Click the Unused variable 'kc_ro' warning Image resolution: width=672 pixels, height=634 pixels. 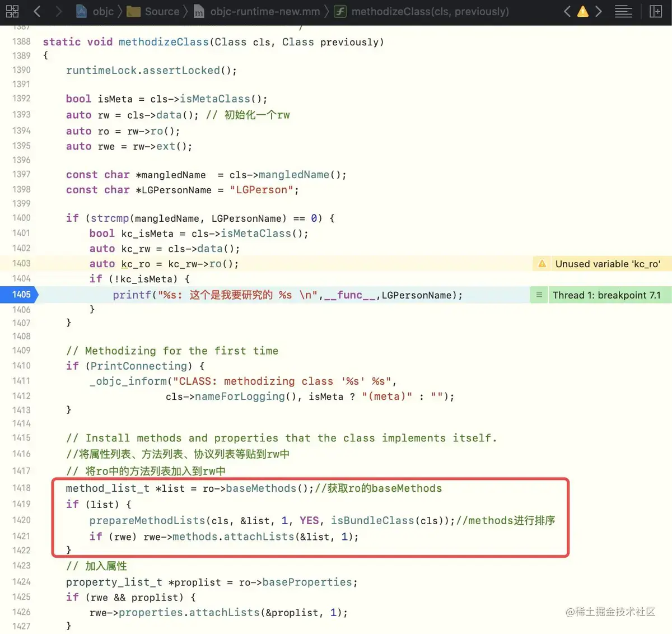click(x=608, y=264)
